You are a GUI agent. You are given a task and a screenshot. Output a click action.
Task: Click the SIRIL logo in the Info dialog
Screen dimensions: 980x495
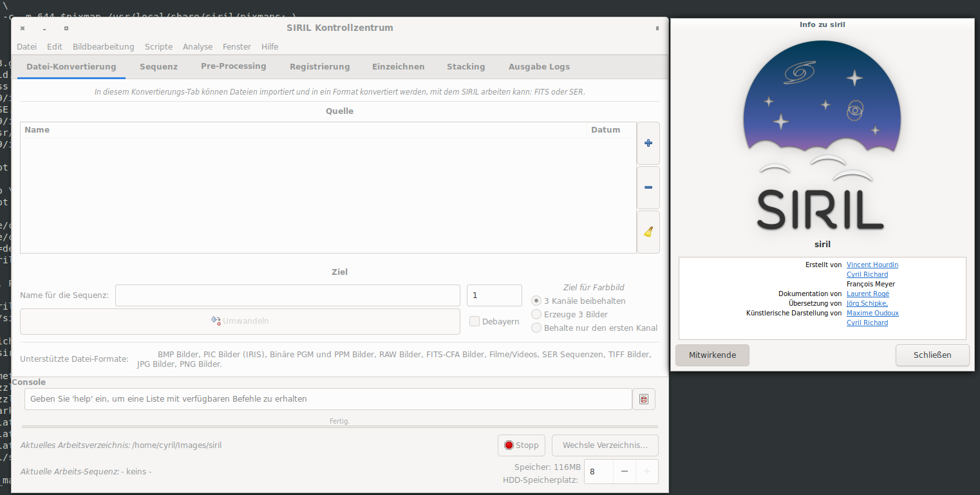[822, 136]
